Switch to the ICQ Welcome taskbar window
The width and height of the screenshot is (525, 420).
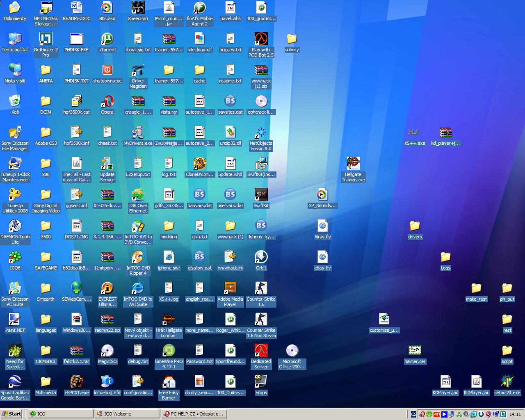[127, 414]
